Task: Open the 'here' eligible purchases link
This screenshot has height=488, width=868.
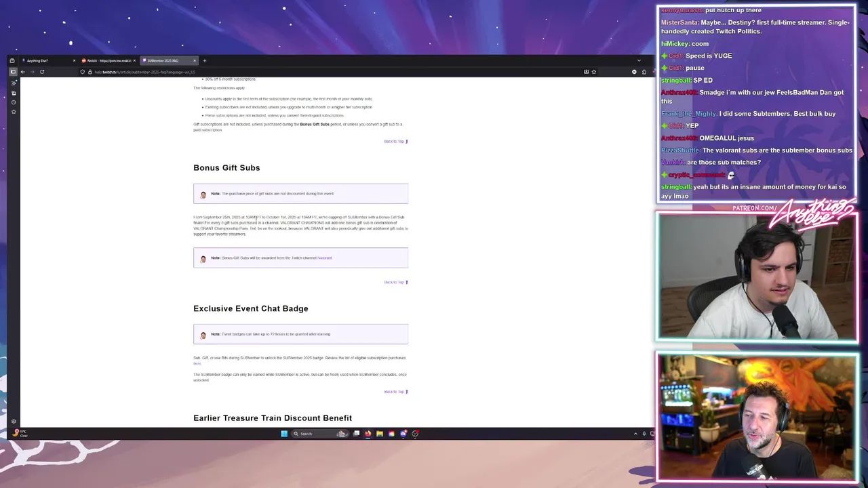Action: point(197,363)
